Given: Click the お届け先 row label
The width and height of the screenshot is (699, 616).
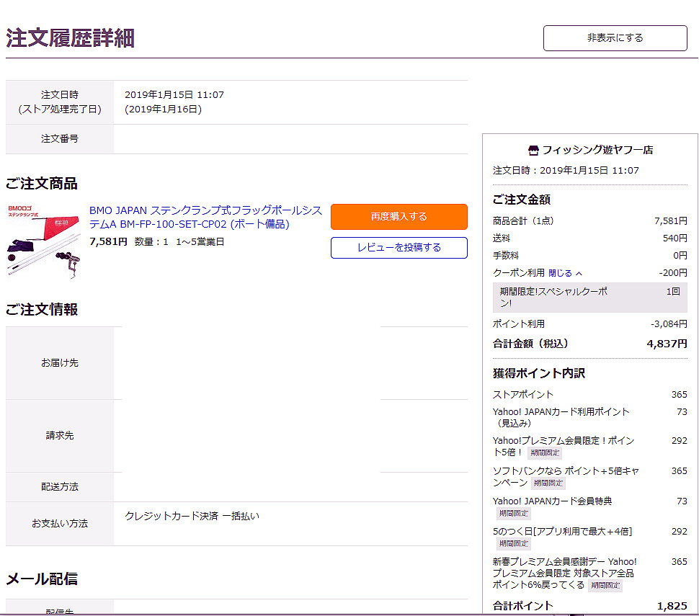Looking at the screenshot, I should pyautogui.click(x=60, y=363).
